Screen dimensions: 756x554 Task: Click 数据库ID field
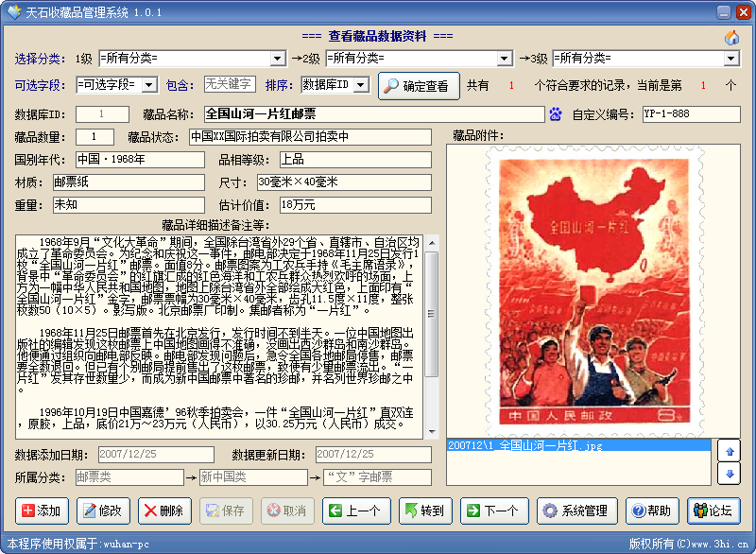tap(102, 114)
